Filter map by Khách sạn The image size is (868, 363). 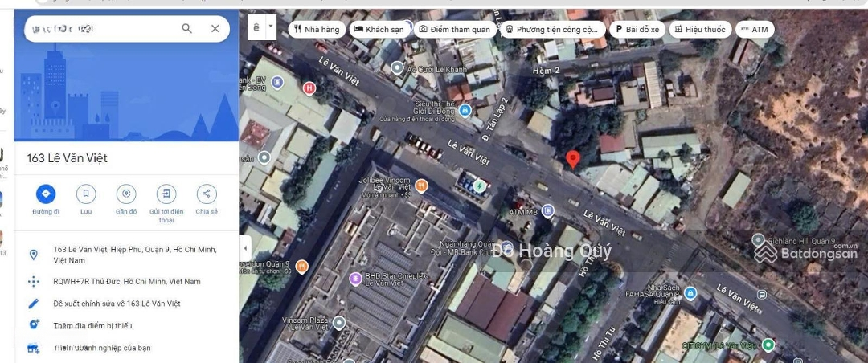click(379, 30)
